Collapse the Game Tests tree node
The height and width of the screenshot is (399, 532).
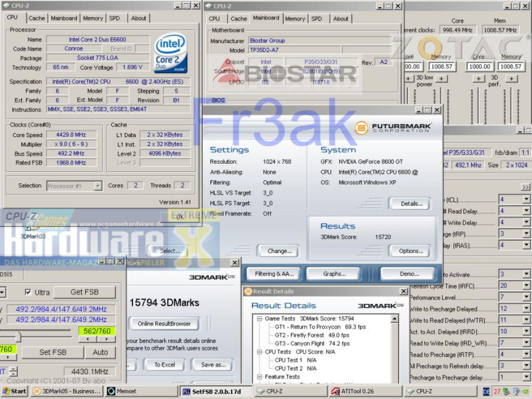(259, 319)
